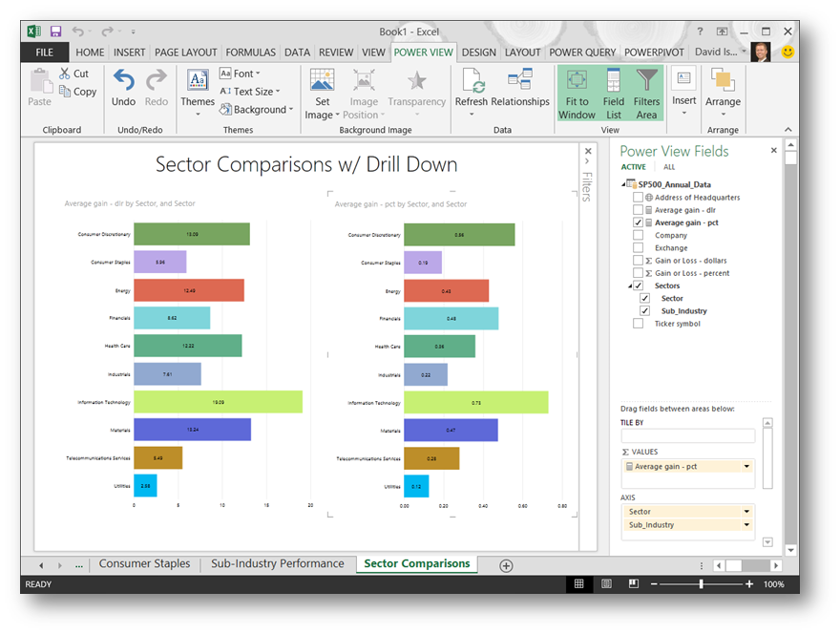Image resolution: width=840 pixels, height=634 pixels.
Task: Click the Transparency star icon
Action: tap(417, 81)
